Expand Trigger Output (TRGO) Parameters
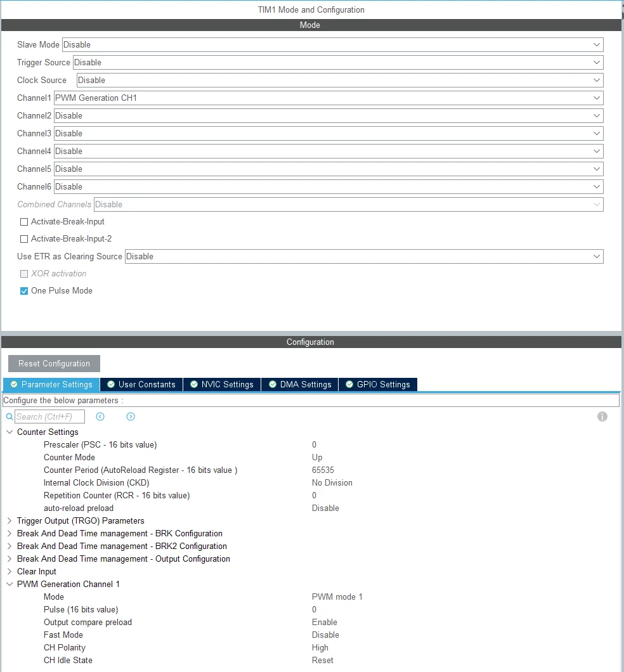Image resolution: width=624 pixels, height=672 pixels. 10,520
